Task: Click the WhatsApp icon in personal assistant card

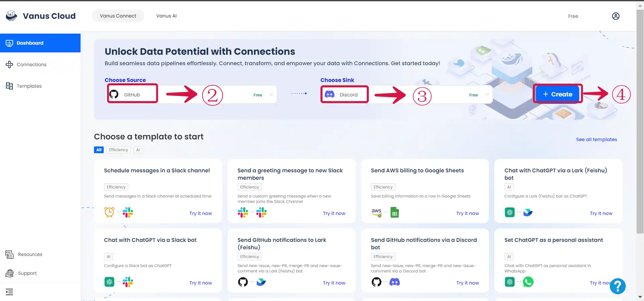Action: 528,282
